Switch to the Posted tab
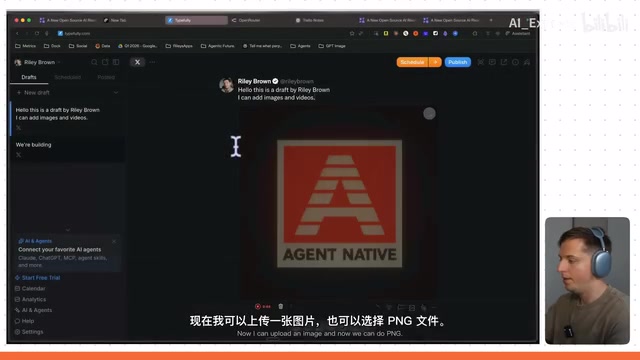 [x=106, y=77]
